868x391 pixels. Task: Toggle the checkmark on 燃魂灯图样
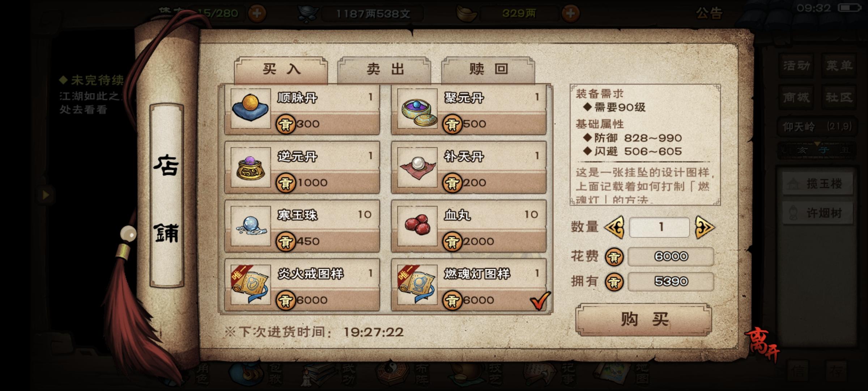[x=540, y=300]
